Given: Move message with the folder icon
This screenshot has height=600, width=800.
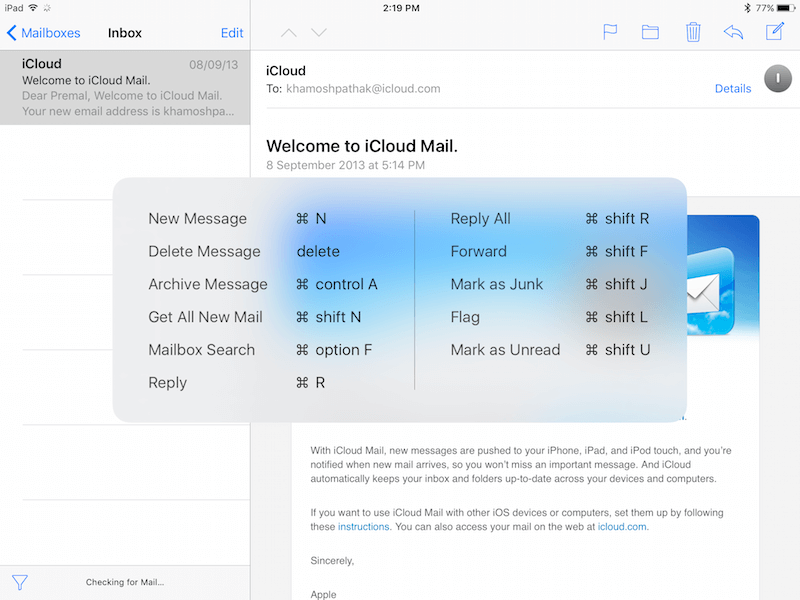Looking at the screenshot, I should coord(650,32).
